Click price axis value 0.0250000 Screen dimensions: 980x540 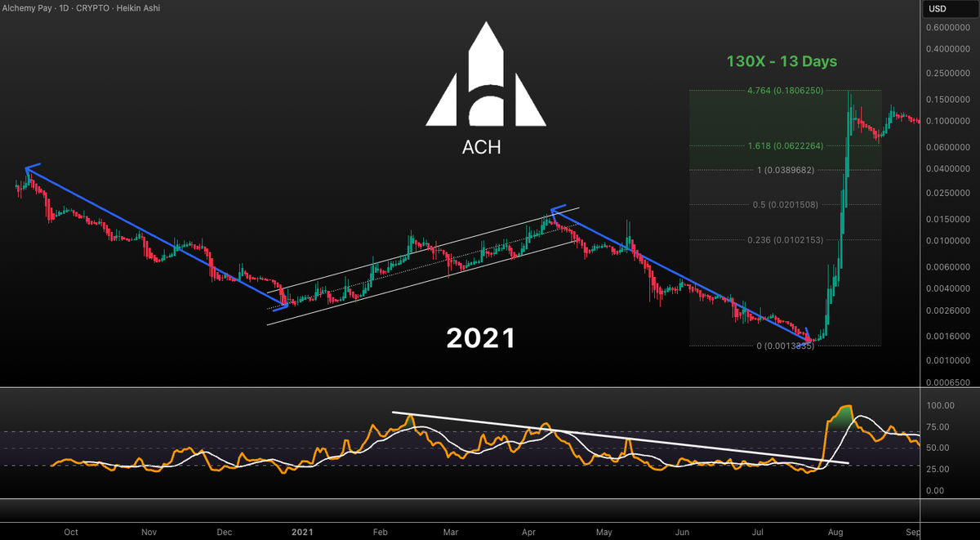click(x=949, y=194)
